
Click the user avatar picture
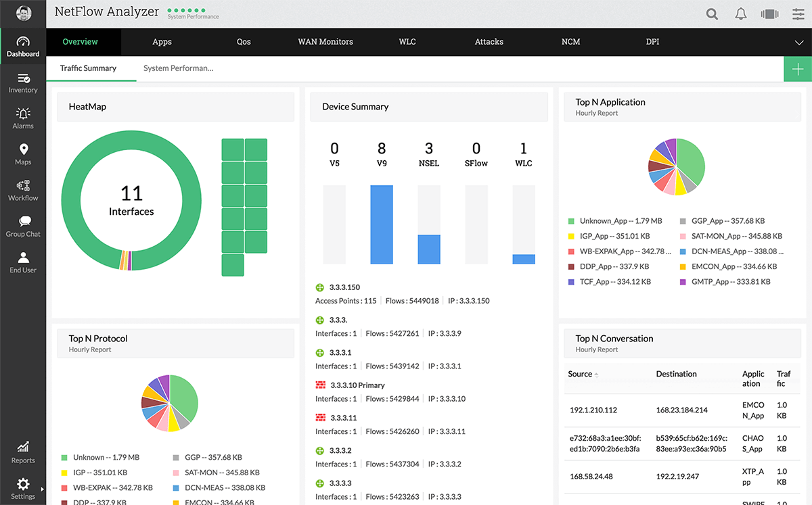coord(23,14)
